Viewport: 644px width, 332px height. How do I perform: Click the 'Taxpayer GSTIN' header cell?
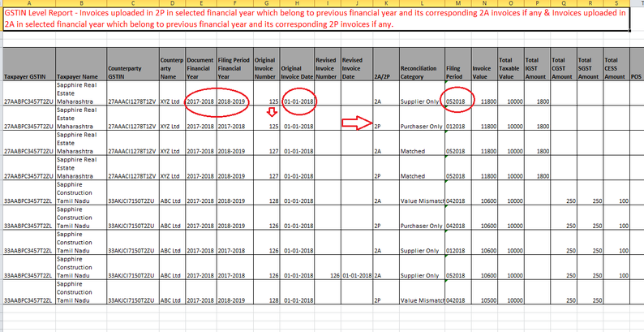pos(28,63)
